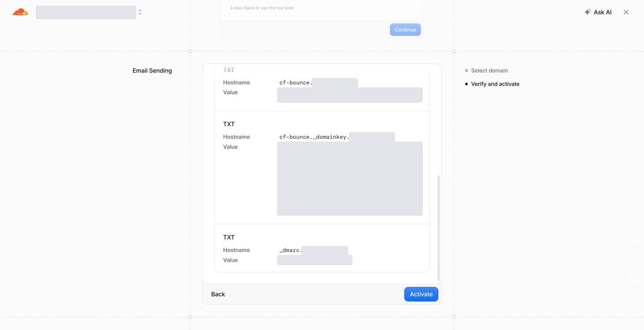Close the Email Sending setup panel
Screen dimensions: 644x330
[x=626, y=12]
